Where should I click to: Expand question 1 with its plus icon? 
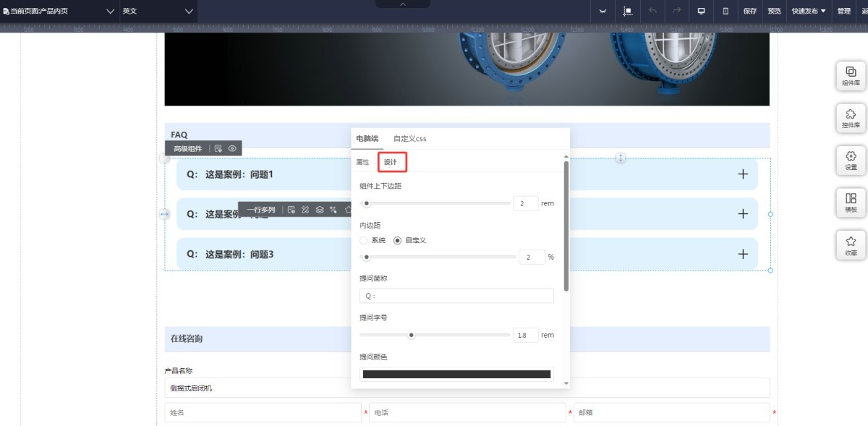coord(743,174)
